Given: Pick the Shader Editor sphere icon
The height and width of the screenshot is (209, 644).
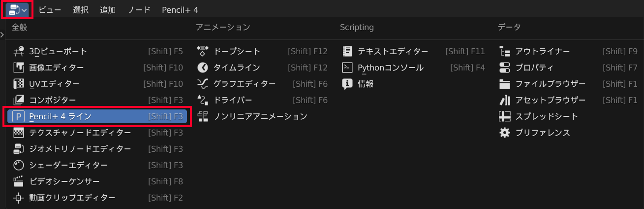Looking at the screenshot, I should coord(19,165).
